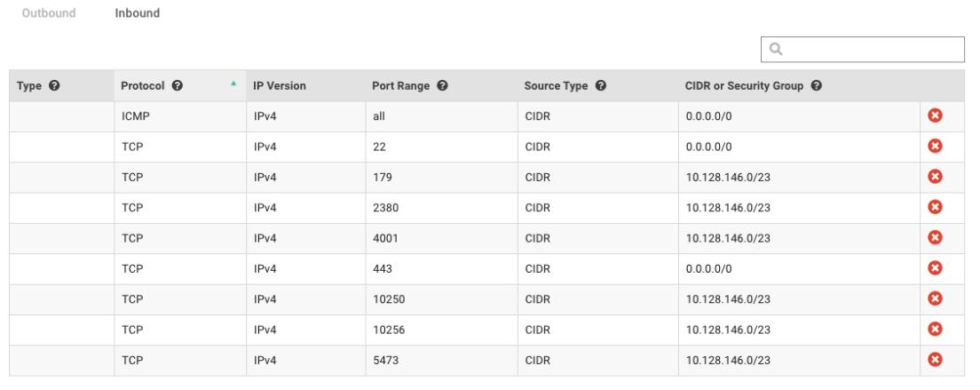Remove the TCP port 22 rule

(935, 146)
